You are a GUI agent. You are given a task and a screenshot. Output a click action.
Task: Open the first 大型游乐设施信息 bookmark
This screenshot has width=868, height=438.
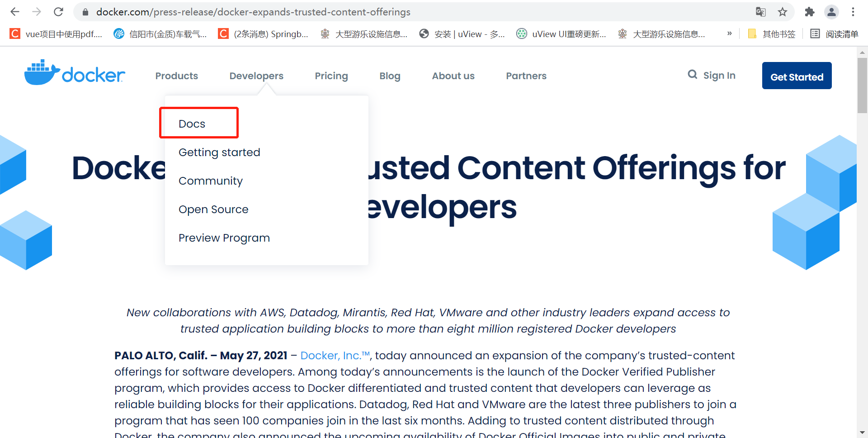364,34
